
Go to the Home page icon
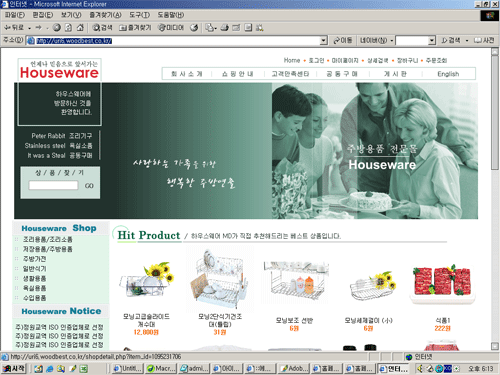[x=80, y=28]
